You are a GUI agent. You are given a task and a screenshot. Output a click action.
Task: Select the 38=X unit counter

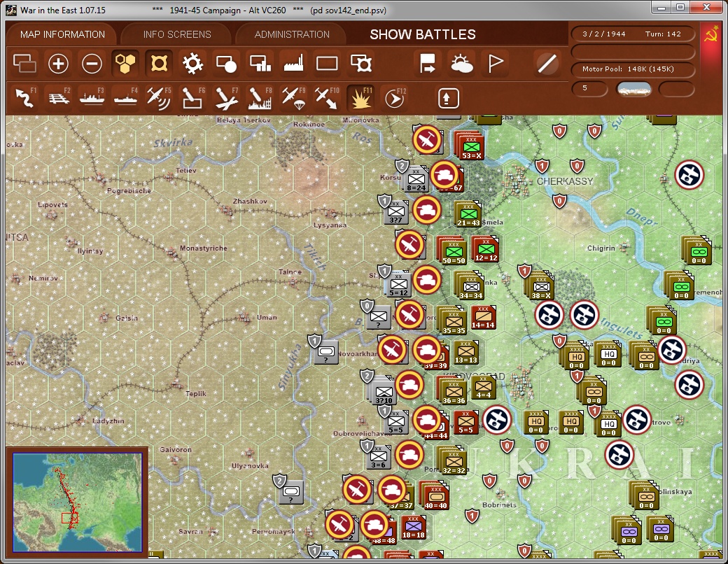pyautogui.click(x=541, y=288)
